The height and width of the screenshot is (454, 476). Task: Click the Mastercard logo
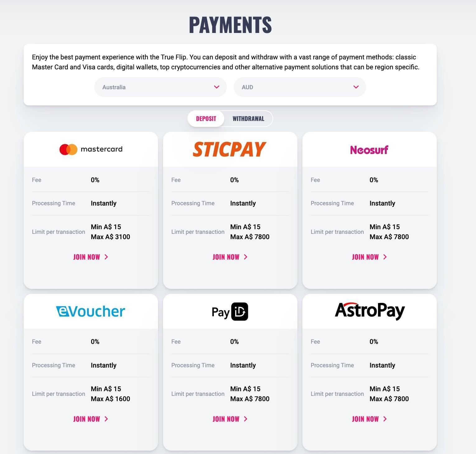[x=91, y=149]
